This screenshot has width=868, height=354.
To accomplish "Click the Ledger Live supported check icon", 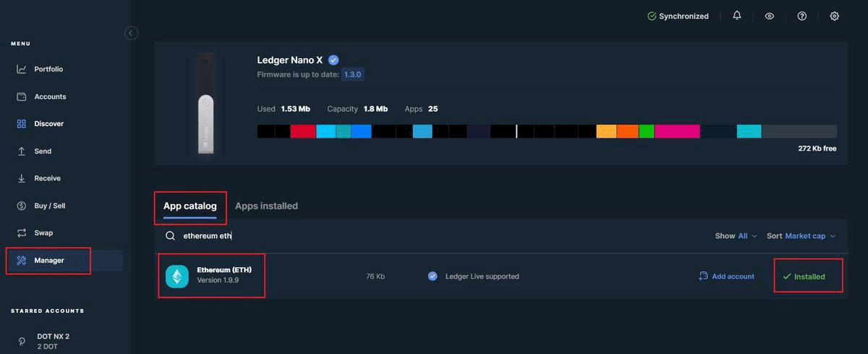I will click(433, 276).
